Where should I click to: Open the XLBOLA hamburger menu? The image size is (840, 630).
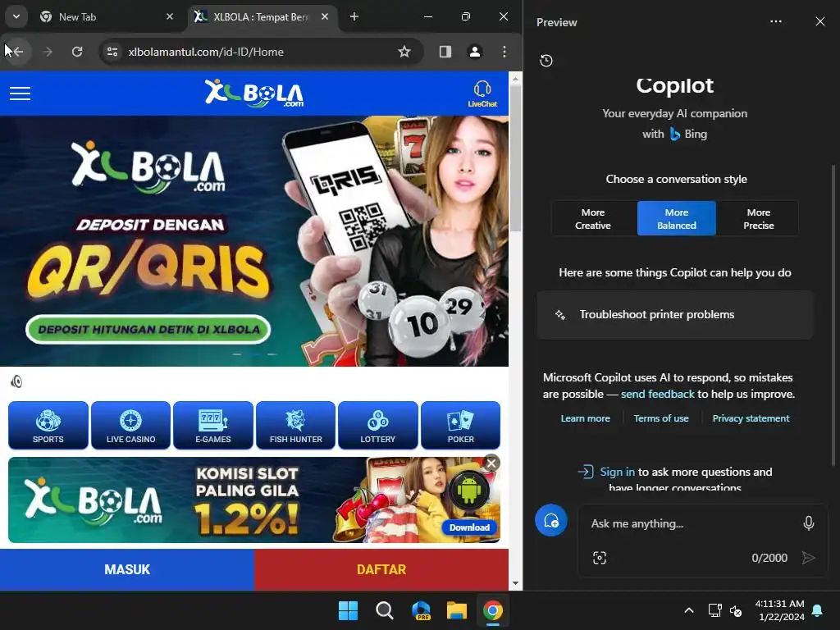(20, 94)
